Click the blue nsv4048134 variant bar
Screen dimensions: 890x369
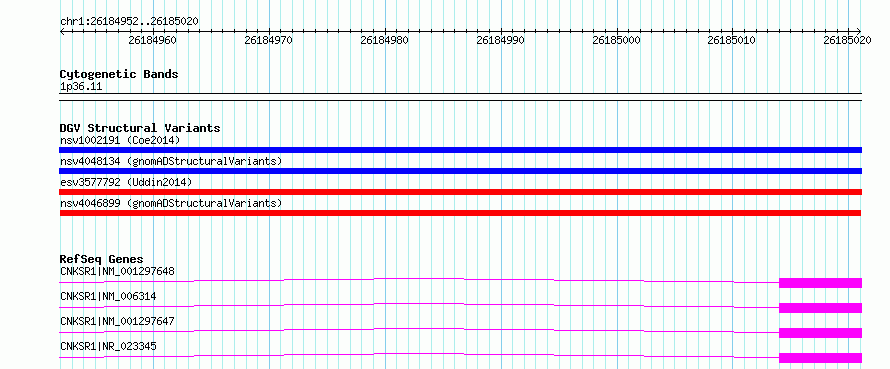(460, 171)
